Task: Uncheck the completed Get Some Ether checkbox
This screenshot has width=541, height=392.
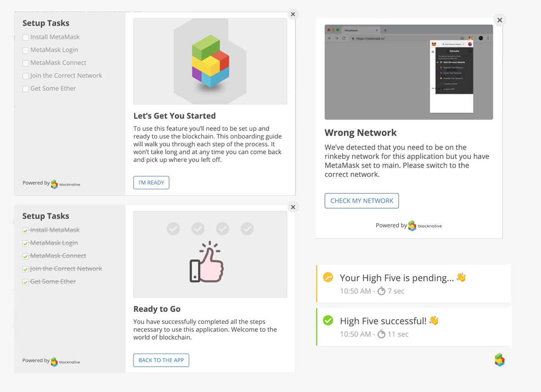Action: tap(25, 282)
